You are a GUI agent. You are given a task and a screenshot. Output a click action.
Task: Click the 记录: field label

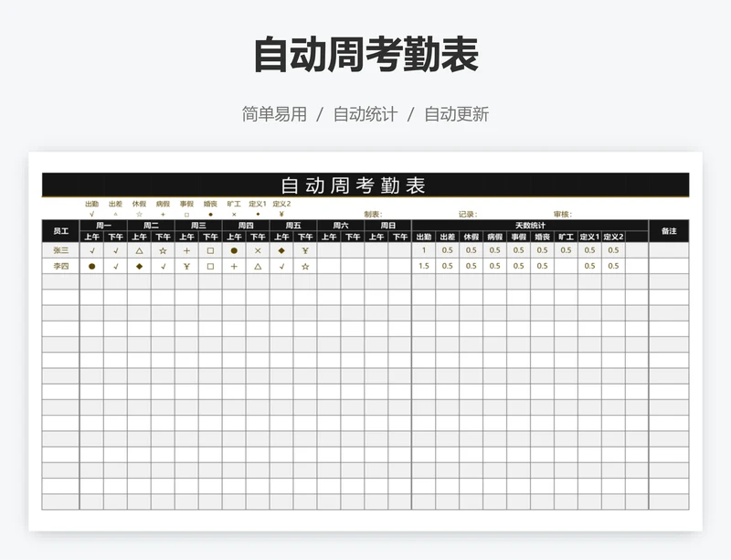[x=468, y=215]
